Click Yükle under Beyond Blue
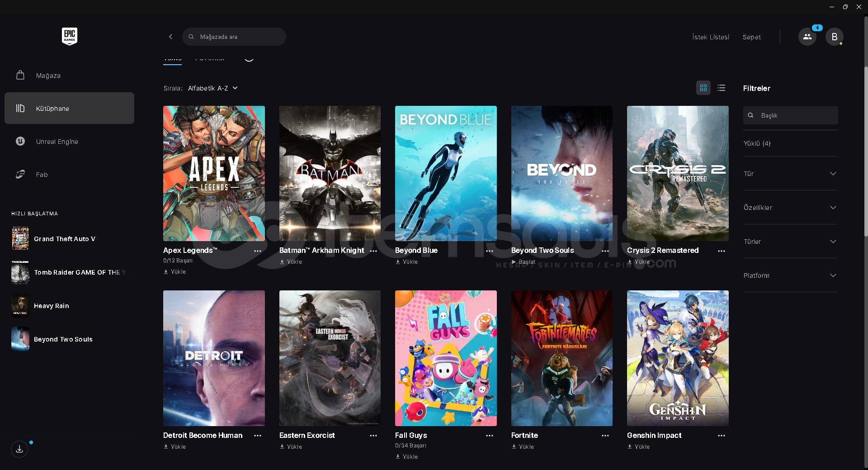The image size is (868, 470). pyautogui.click(x=407, y=262)
